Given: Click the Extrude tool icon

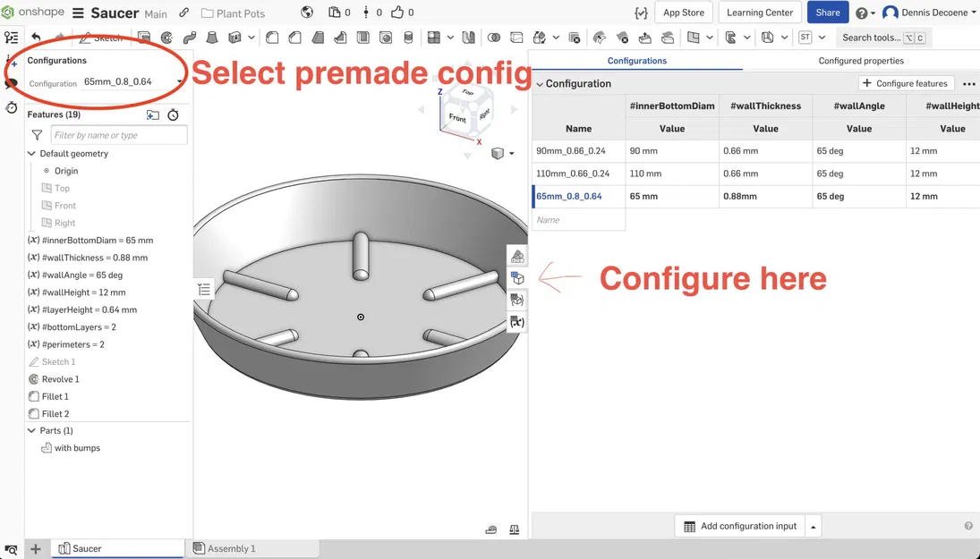Looking at the screenshot, I should [x=141, y=38].
